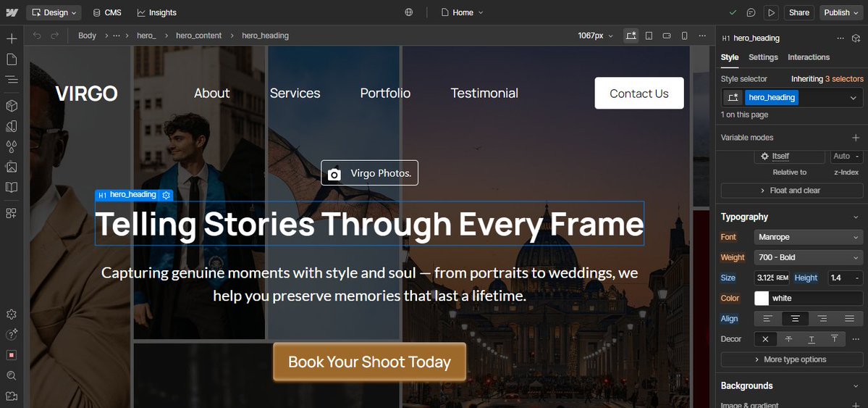
Task: Open the Pages panel
Action: pyautogui.click(x=12, y=59)
